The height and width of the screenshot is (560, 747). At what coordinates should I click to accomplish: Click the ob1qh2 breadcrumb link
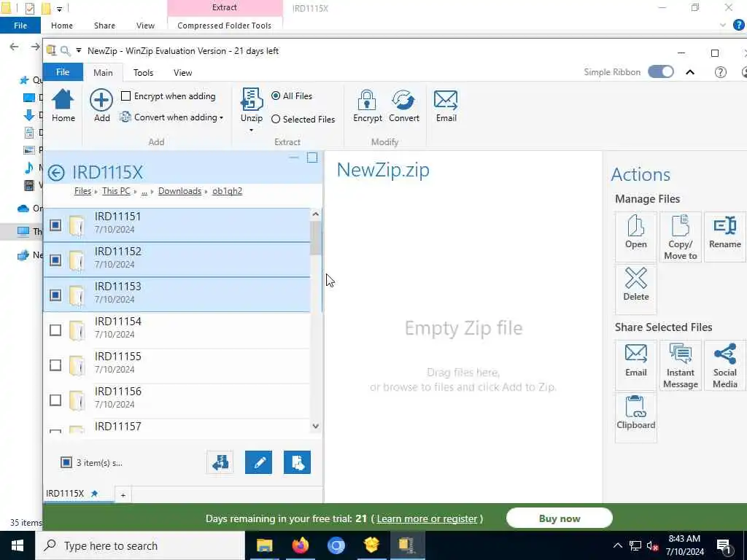pos(228,191)
